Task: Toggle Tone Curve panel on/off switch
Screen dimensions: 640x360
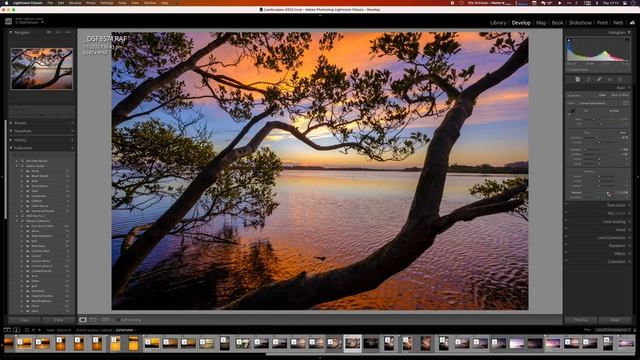Action: [566, 205]
